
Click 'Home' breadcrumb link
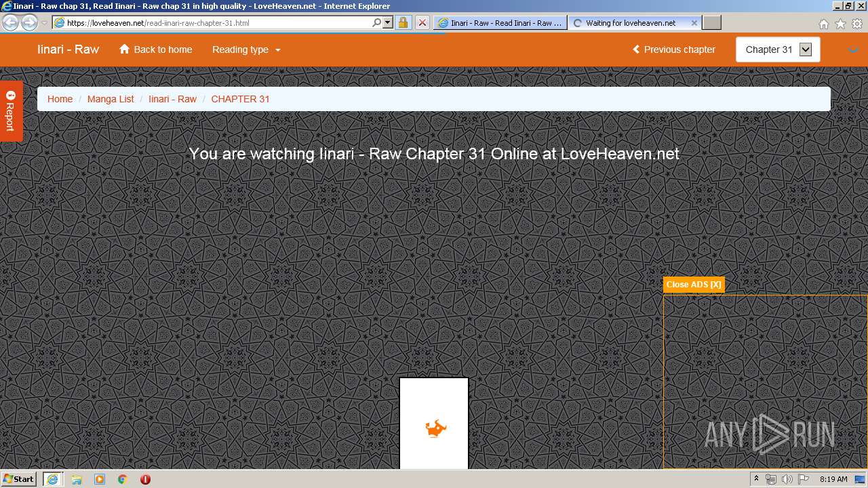tap(60, 99)
